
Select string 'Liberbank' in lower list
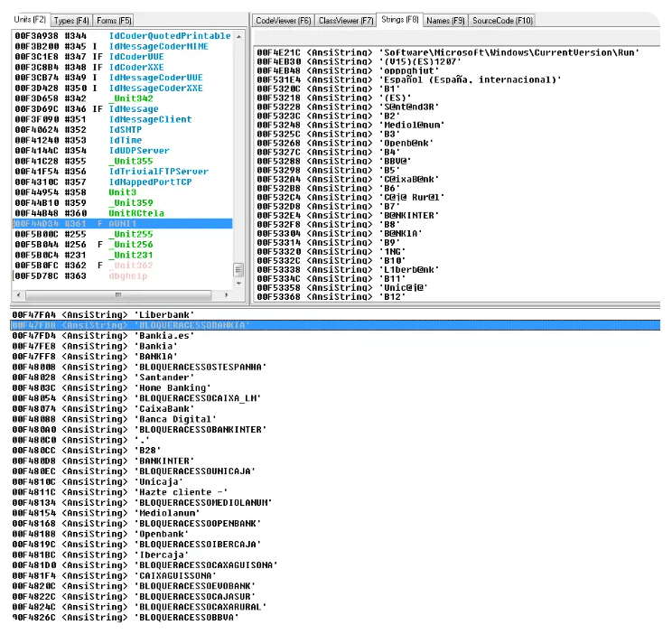pyautogui.click(x=164, y=314)
